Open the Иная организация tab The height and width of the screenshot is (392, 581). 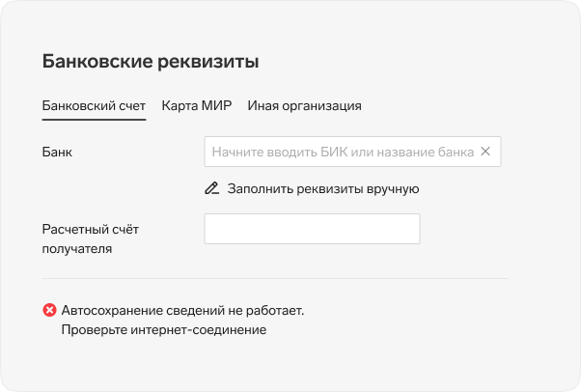pyautogui.click(x=305, y=105)
